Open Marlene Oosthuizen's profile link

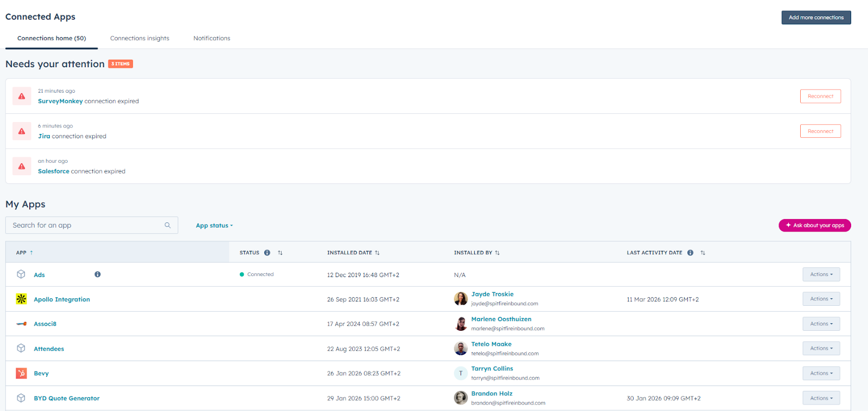point(501,319)
